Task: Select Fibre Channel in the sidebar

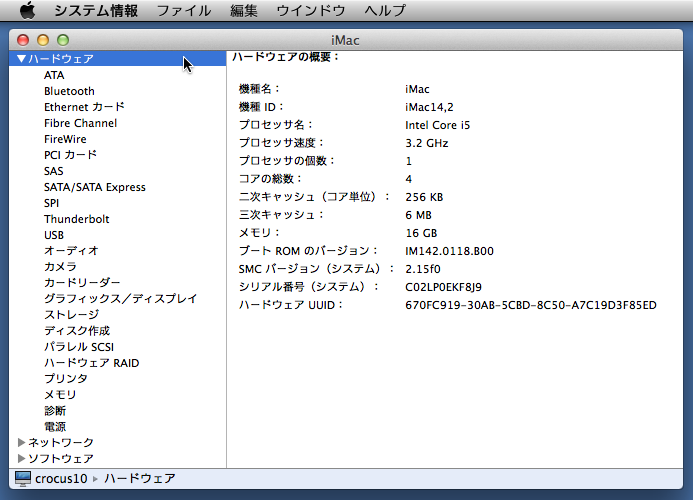Action: click(80, 123)
